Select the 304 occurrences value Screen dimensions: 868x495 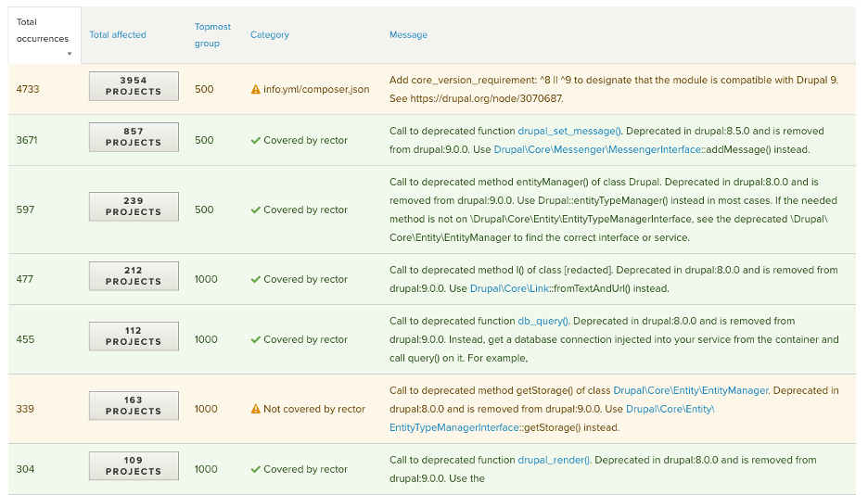coord(25,469)
